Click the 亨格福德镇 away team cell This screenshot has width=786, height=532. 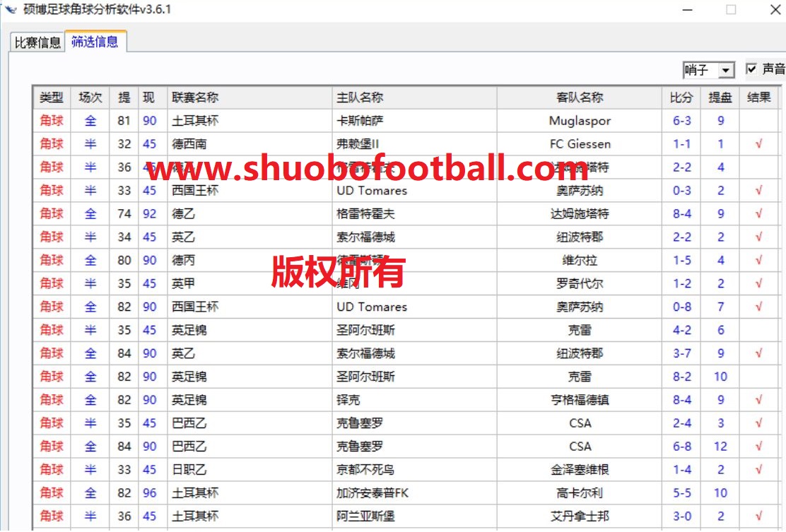[580, 400]
